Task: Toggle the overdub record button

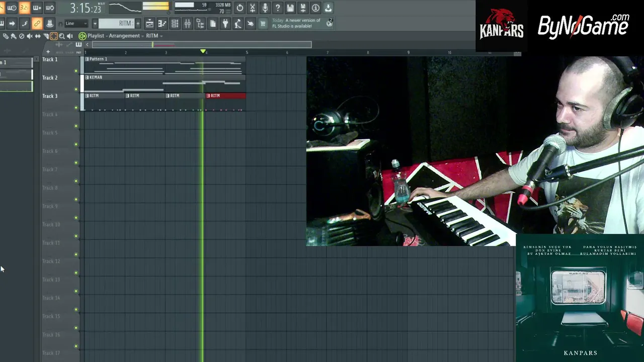Action: 37,8
